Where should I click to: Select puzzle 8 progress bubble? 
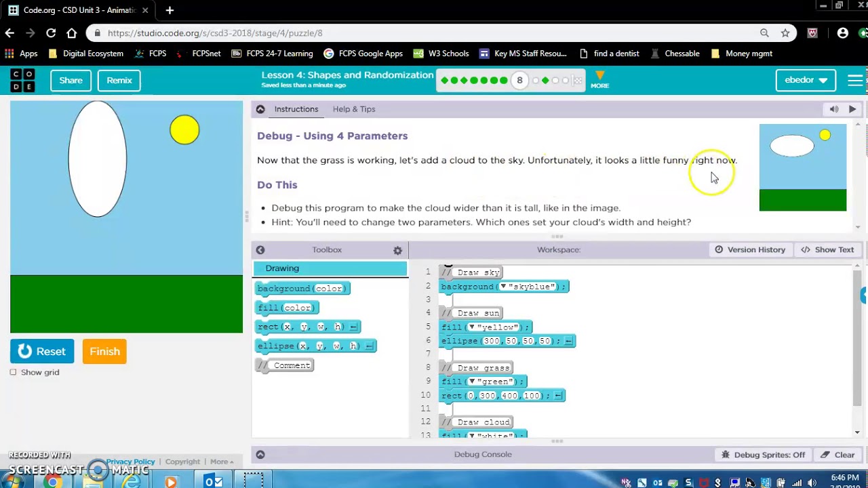click(x=519, y=80)
